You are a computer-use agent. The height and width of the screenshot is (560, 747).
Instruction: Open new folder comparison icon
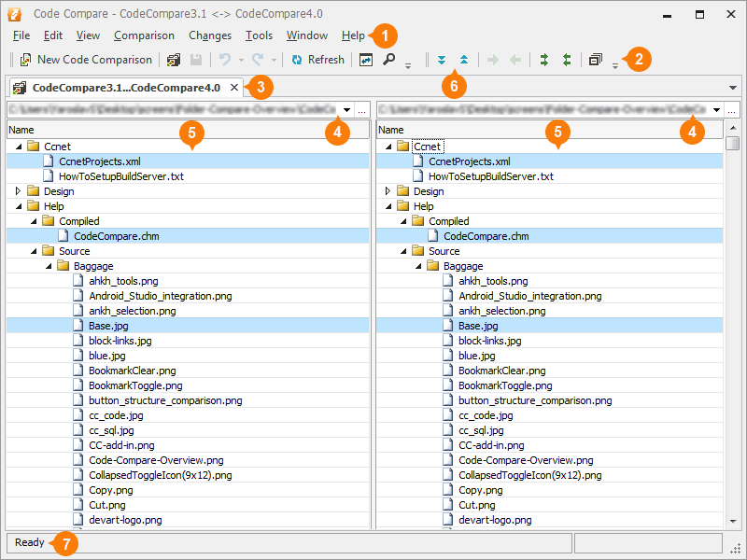174,60
